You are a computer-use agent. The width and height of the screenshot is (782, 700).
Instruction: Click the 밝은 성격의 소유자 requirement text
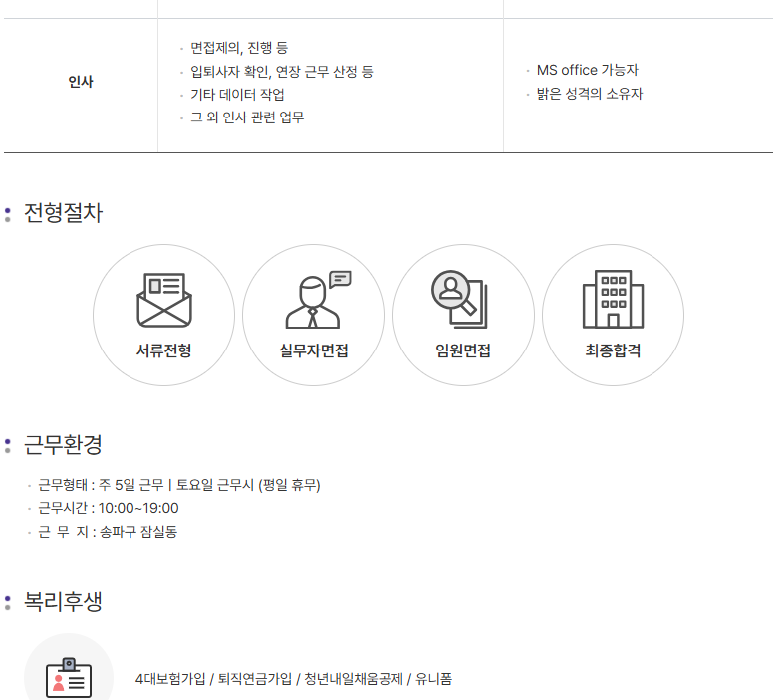[x=590, y=94]
